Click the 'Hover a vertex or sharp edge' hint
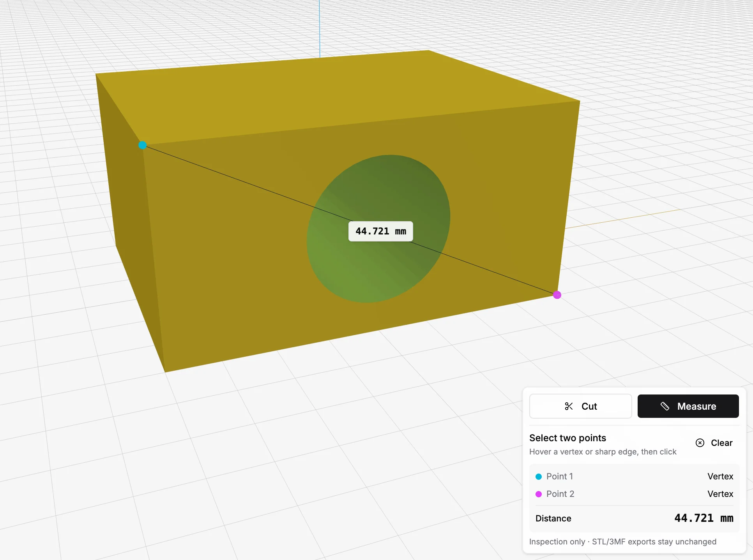 [603, 452]
